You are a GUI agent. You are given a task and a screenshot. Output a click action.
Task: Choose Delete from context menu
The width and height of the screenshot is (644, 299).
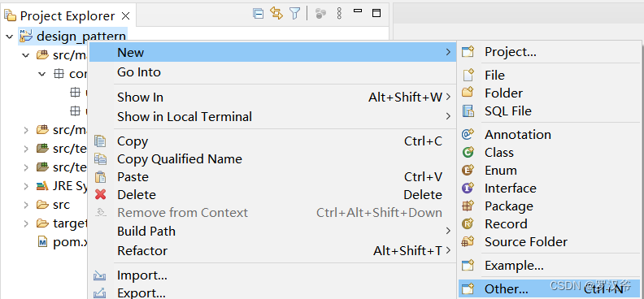coord(272,195)
